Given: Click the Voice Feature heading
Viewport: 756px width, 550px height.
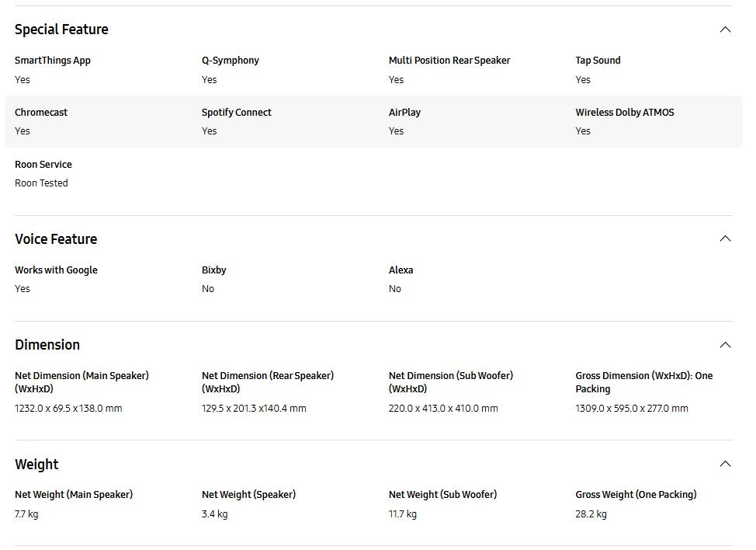Looking at the screenshot, I should tap(56, 239).
